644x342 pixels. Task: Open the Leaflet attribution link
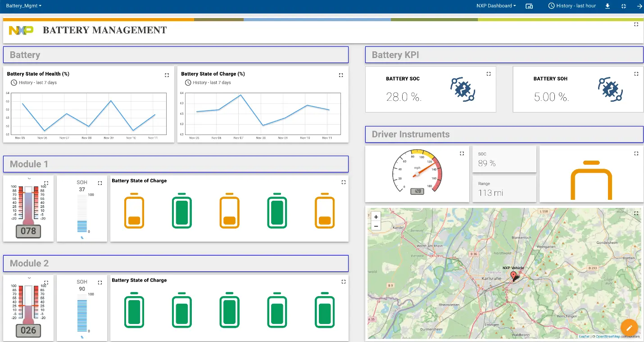584,337
